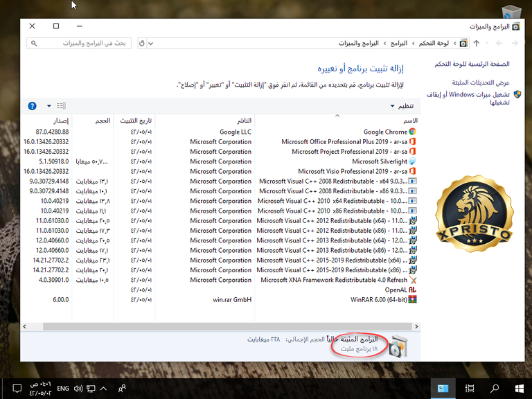The image size is (532, 399).
Task: Open Task View on the taskbar
Action: click(x=470, y=389)
